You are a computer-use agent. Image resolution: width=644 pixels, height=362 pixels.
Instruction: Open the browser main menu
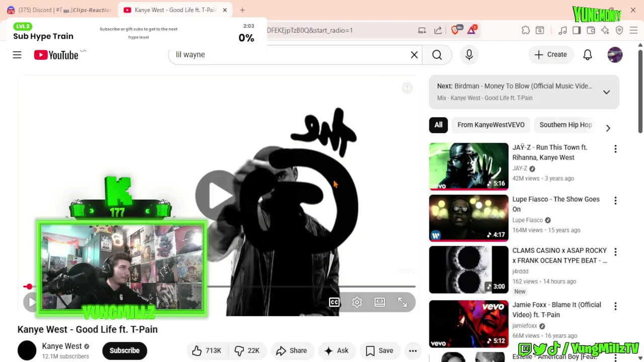633,30
